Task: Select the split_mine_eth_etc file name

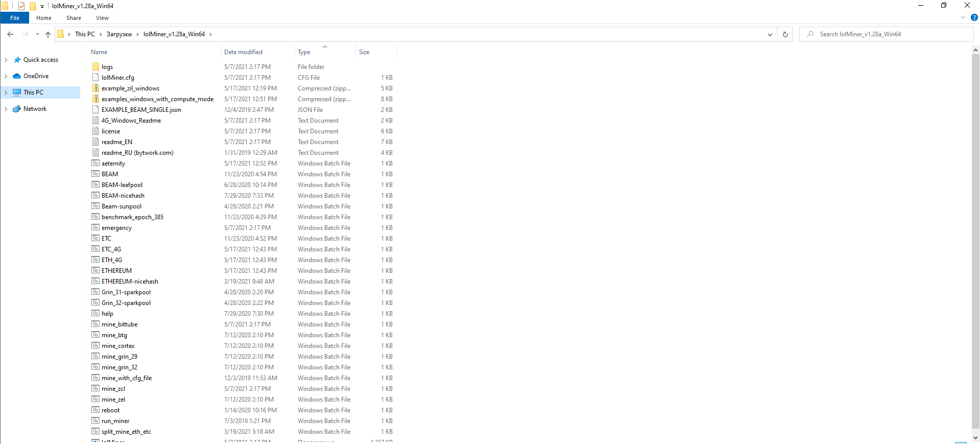Action: 126,432
